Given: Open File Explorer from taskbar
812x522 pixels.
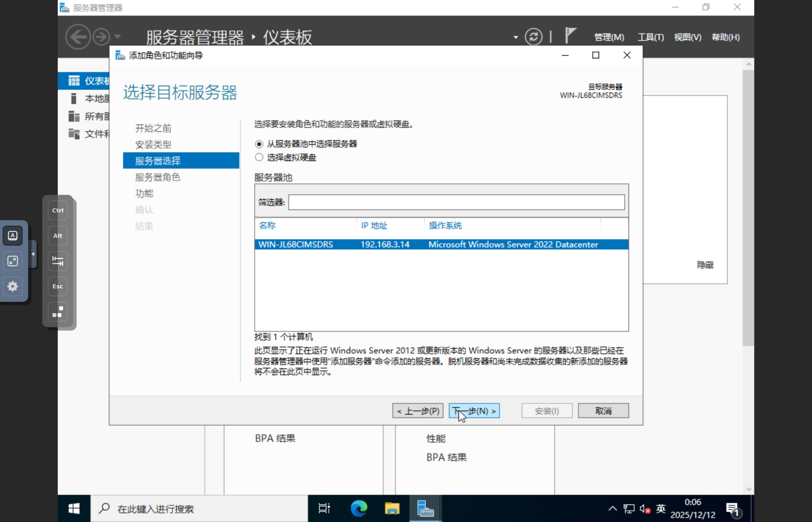Looking at the screenshot, I should [x=392, y=508].
